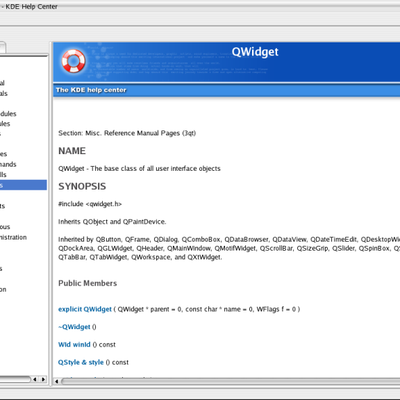Click the KDE Help Center window title
The image size is (400, 400).
pos(31,6)
